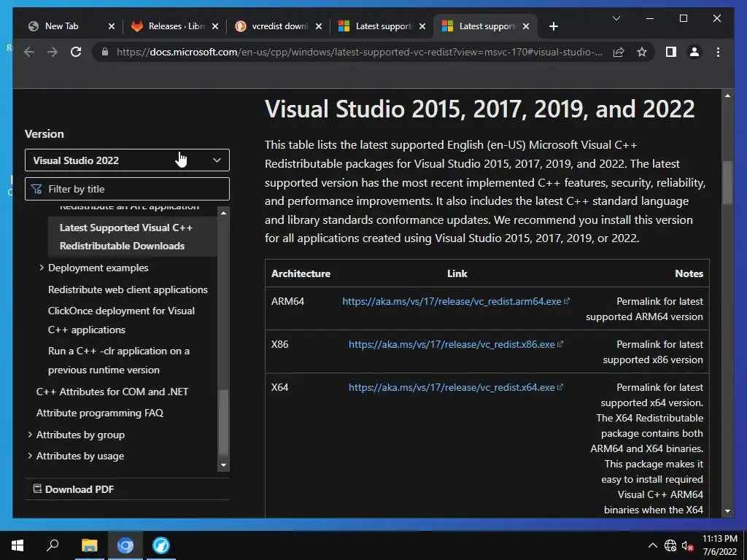Close the first Latest support tab

[x=422, y=26]
